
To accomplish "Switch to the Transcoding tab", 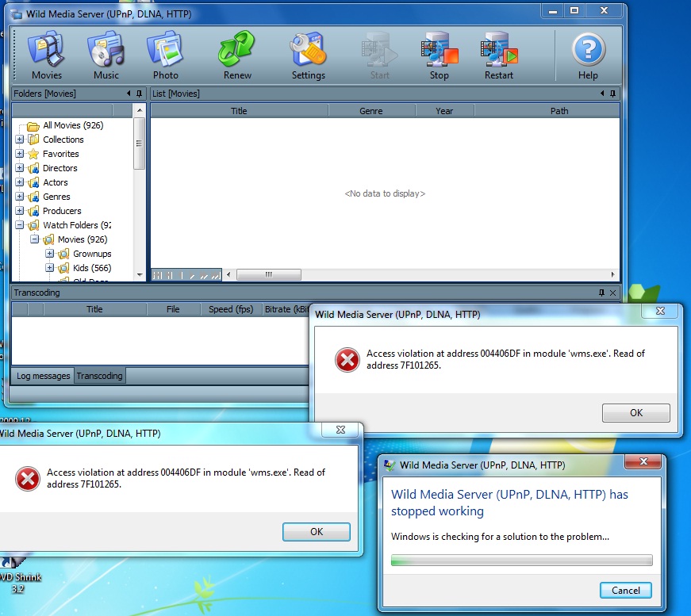I will pos(100,376).
